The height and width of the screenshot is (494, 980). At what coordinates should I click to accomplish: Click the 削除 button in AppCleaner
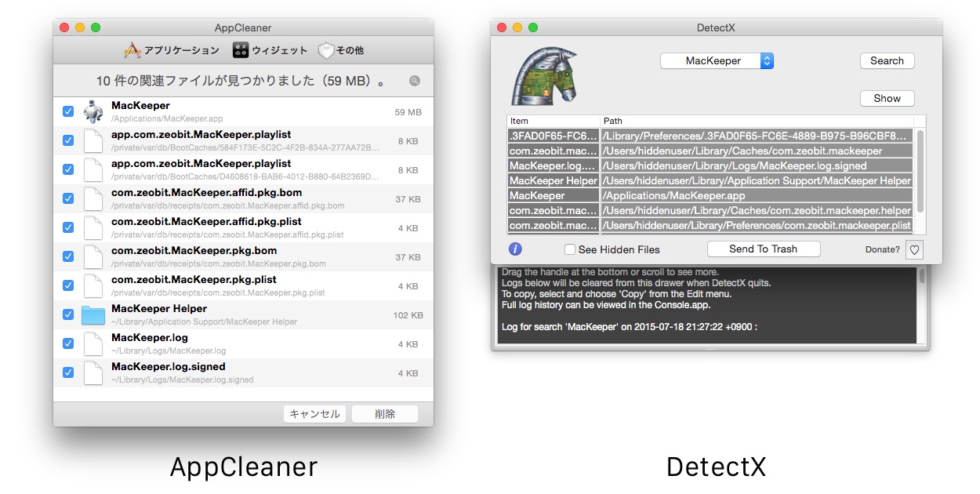[385, 414]
